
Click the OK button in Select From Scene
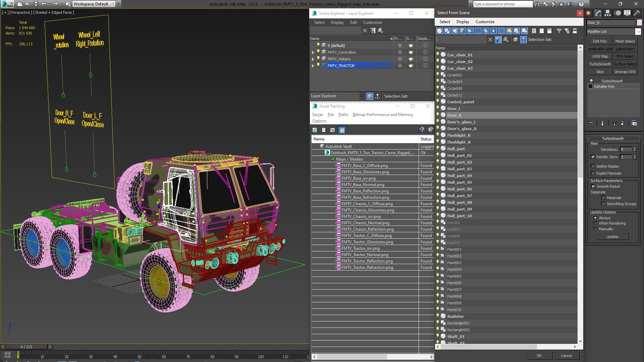click(x=539, y=356)
